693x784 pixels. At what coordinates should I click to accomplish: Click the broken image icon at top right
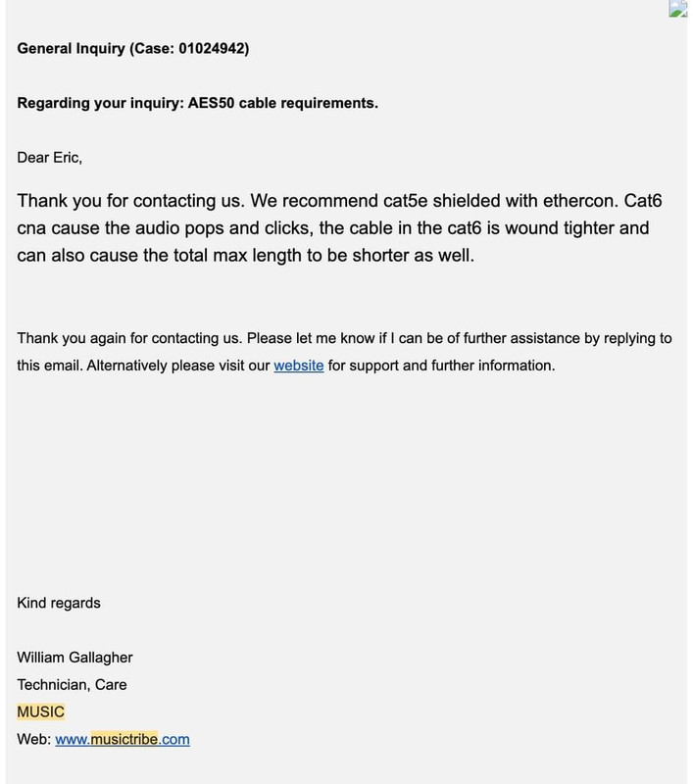680,9
